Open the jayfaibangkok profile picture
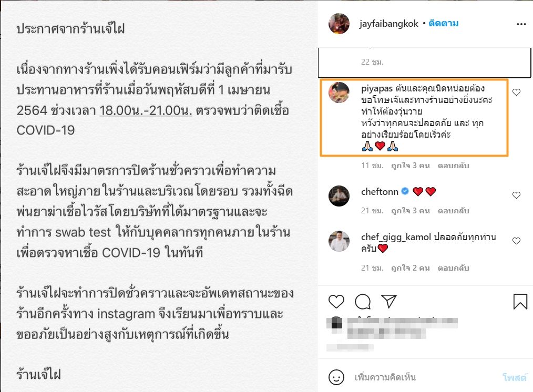Screen dimensions: 533x392 pos(339,24)
